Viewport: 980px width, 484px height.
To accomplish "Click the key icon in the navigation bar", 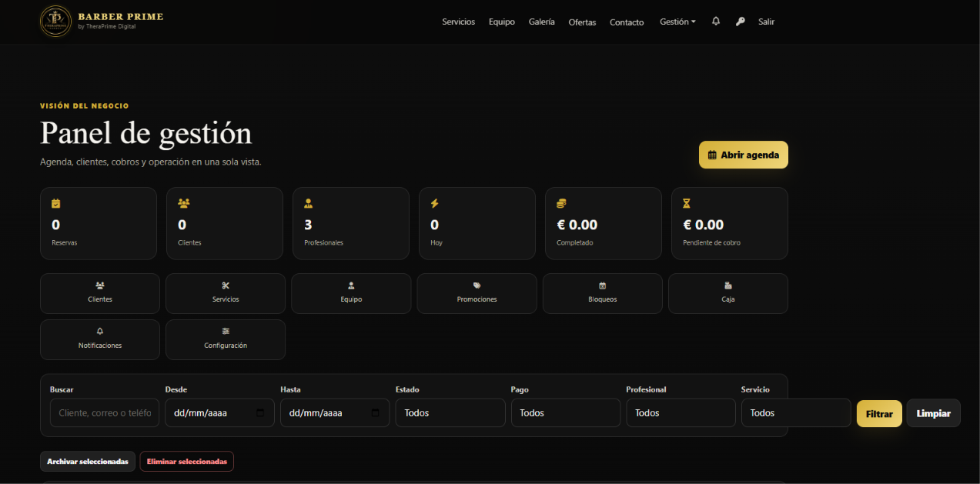I will pos(741,22).
